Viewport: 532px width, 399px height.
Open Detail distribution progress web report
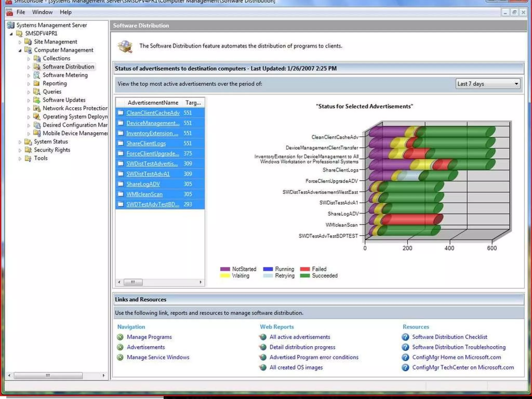(302, 347)
